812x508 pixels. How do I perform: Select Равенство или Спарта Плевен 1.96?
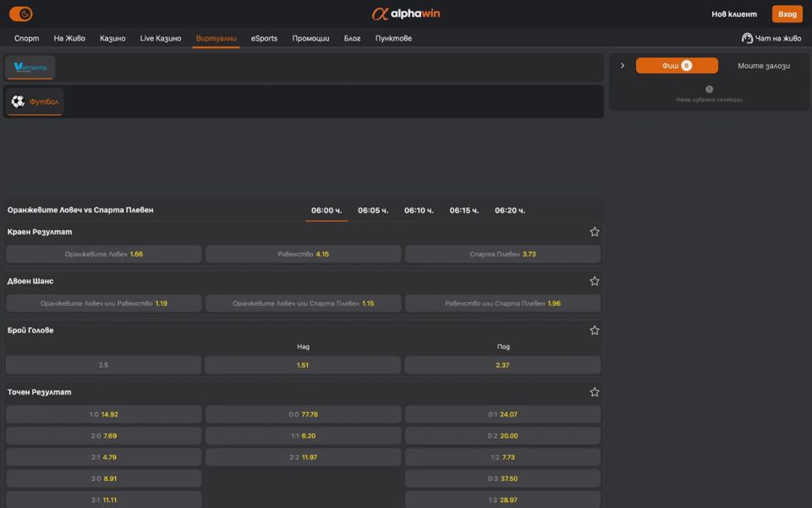(502, 303)
